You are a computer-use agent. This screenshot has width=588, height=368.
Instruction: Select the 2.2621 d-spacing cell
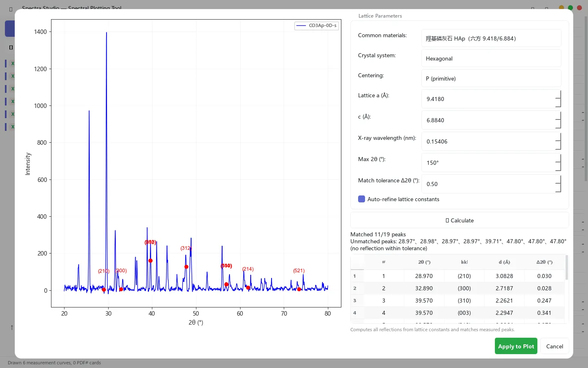coord(504,301)
